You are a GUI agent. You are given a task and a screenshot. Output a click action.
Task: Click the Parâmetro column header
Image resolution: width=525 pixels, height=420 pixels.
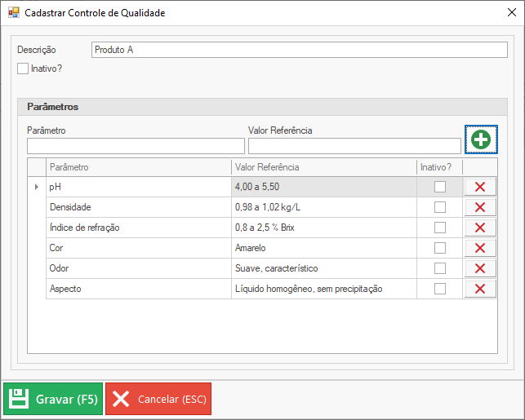138,167
